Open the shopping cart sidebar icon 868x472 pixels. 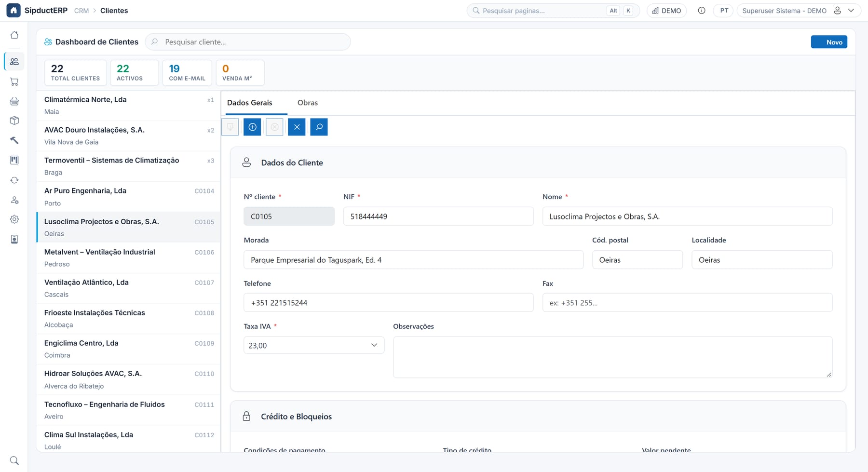[14, 81]
